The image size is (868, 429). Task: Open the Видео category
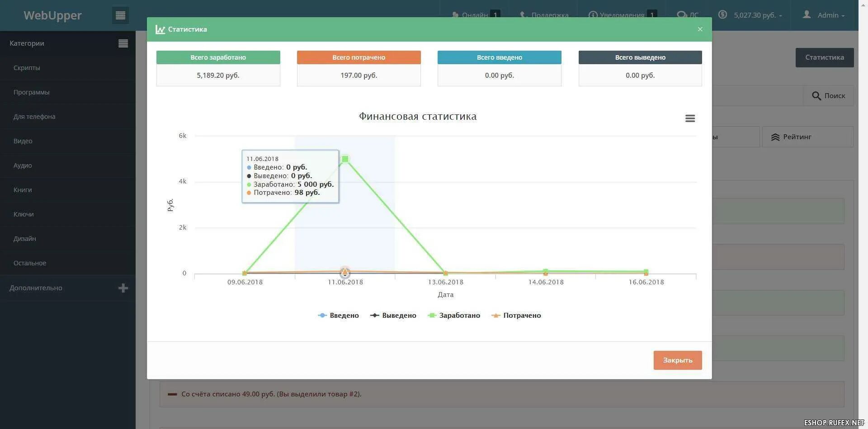point(23,141)
